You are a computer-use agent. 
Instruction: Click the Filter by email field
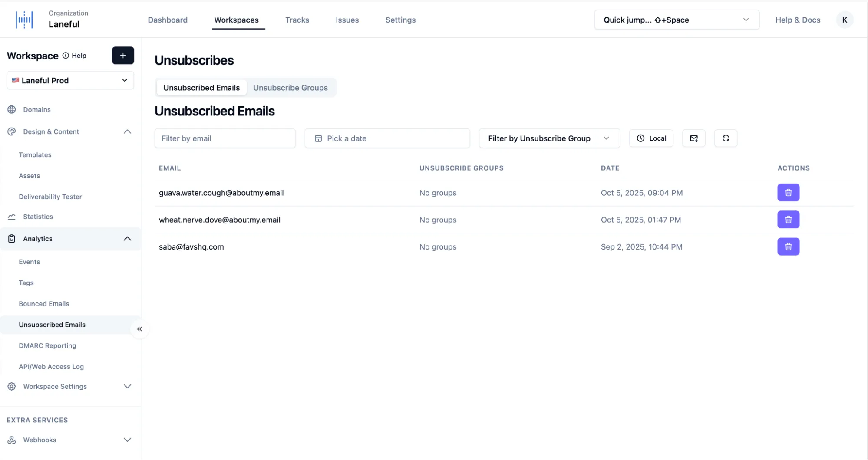(225, 138)
